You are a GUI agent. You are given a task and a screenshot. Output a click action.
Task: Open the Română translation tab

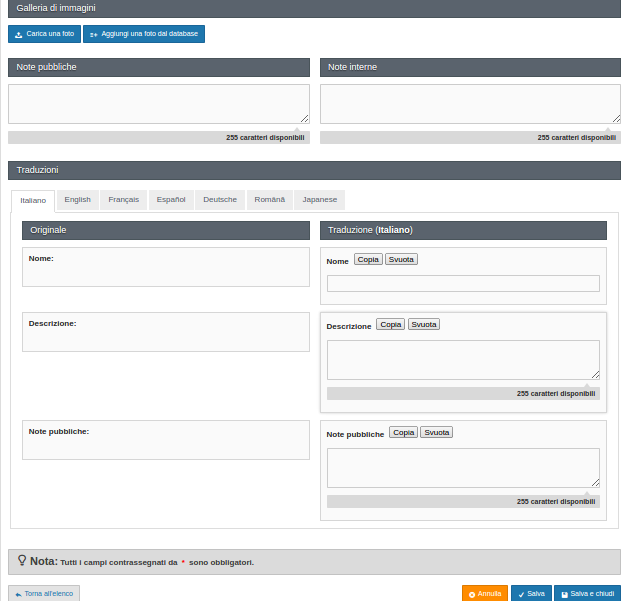[x=270, y=200]
